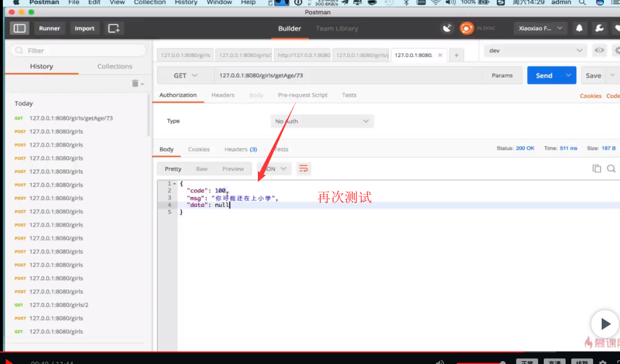Click the sidebar Filter search field
The width and height of the screenshot is (620, 364).
pos(79,50)
